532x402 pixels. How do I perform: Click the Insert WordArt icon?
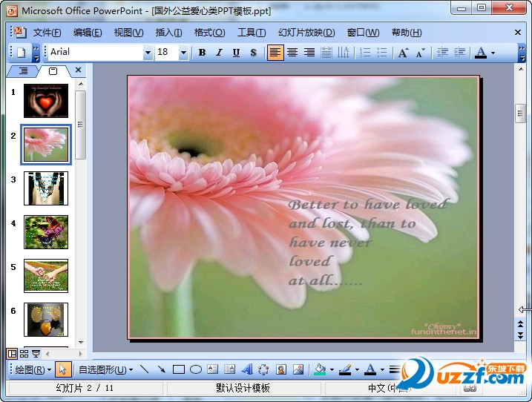tap(246, 369)
